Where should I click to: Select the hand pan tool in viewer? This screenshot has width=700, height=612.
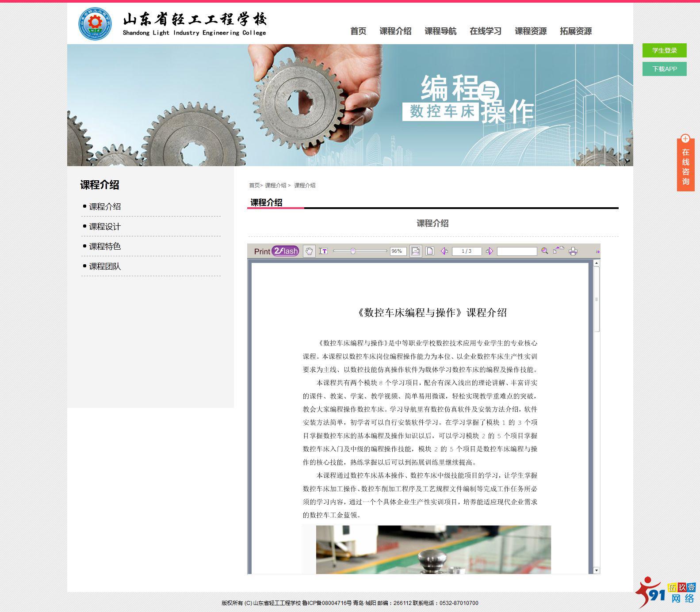[309, 251]
